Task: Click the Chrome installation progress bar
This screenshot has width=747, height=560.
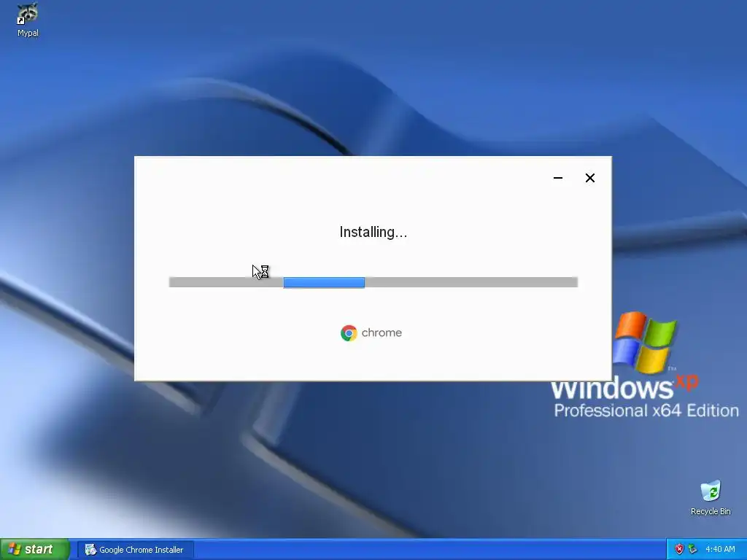Action: tap(373, 282)
